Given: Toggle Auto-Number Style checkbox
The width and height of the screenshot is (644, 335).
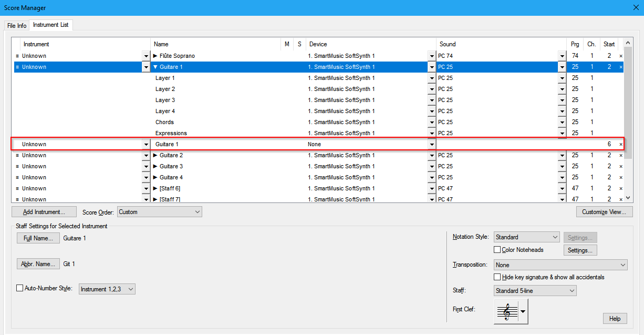Looking at the screenshot, I should point(20,288).
